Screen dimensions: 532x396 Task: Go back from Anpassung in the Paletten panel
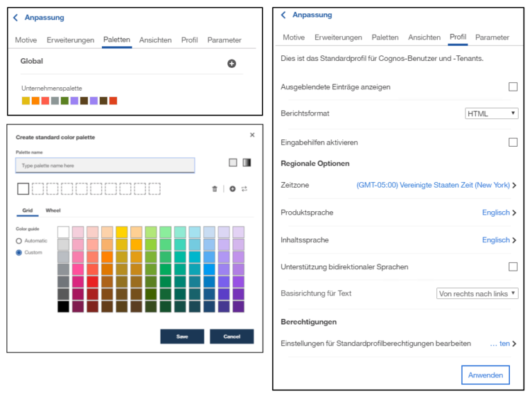15,17
